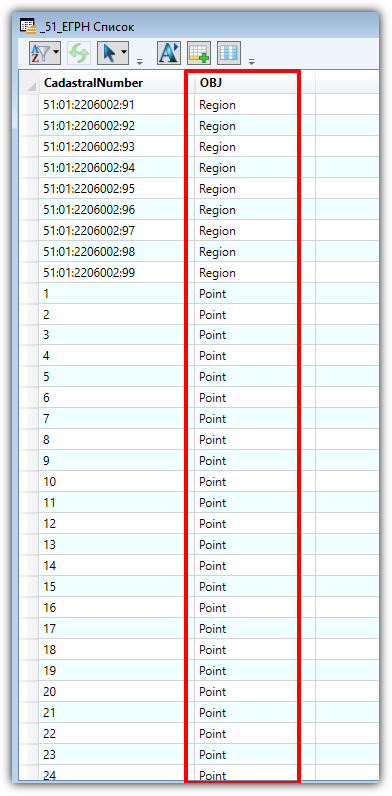Click the green Refresh arrows icon
Viewport: 392px width, 796px height.
[x=79, y=53]
